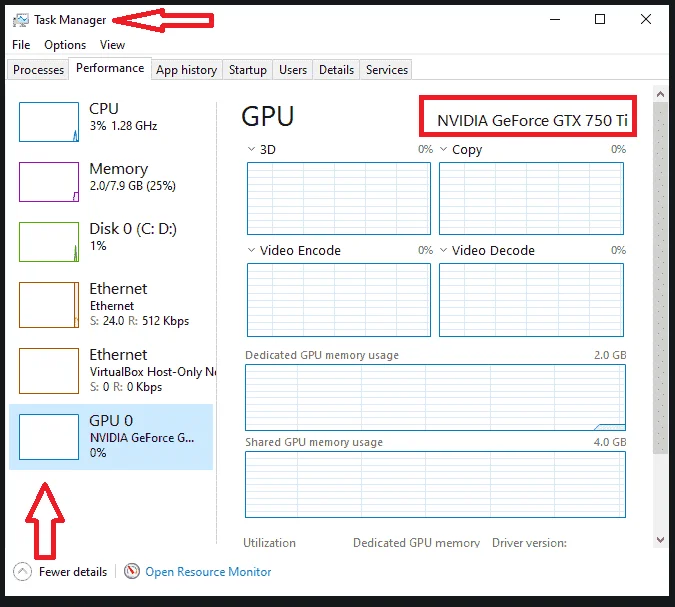Select the GPU 0 mini graph thumbnail

coord(49,437)
